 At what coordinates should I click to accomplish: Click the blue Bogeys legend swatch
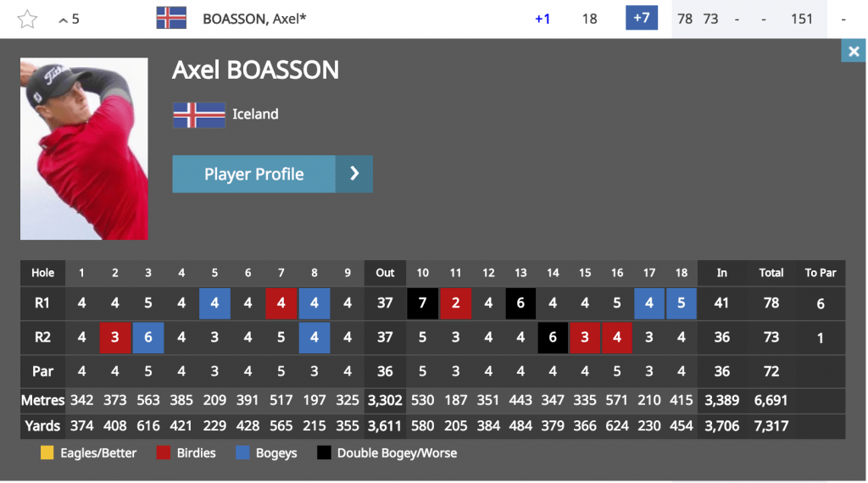(242, 452)
